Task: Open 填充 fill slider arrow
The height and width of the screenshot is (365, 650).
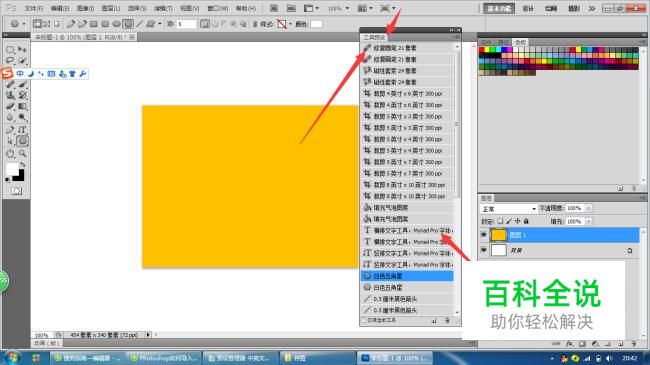Action: [x=588, y=221]
